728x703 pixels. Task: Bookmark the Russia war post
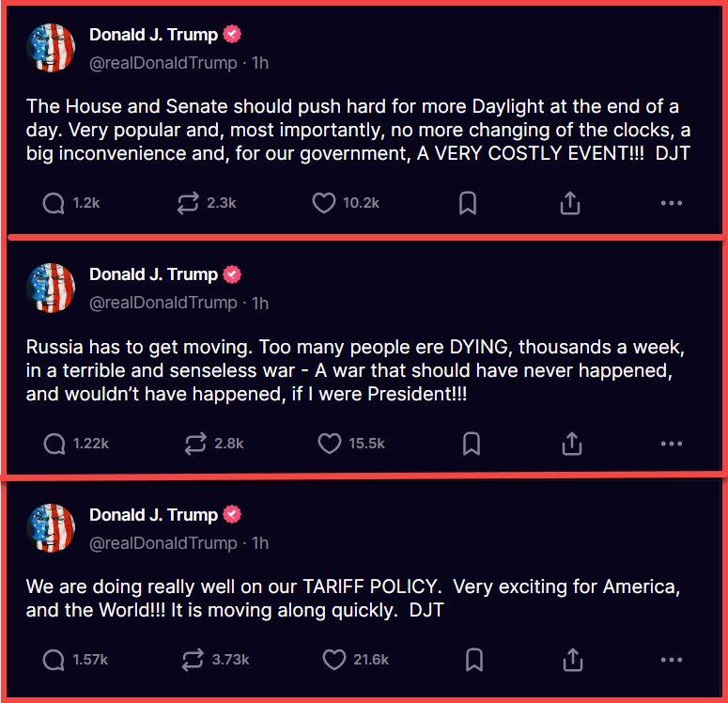click(x=472, y=444)
